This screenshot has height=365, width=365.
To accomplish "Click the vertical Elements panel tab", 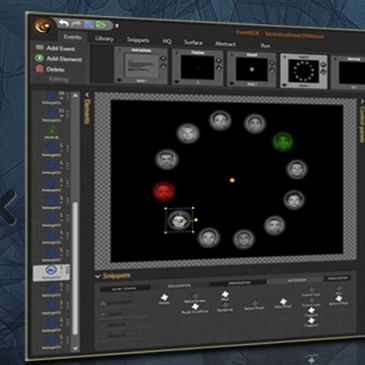I will [x=87, y=111].
